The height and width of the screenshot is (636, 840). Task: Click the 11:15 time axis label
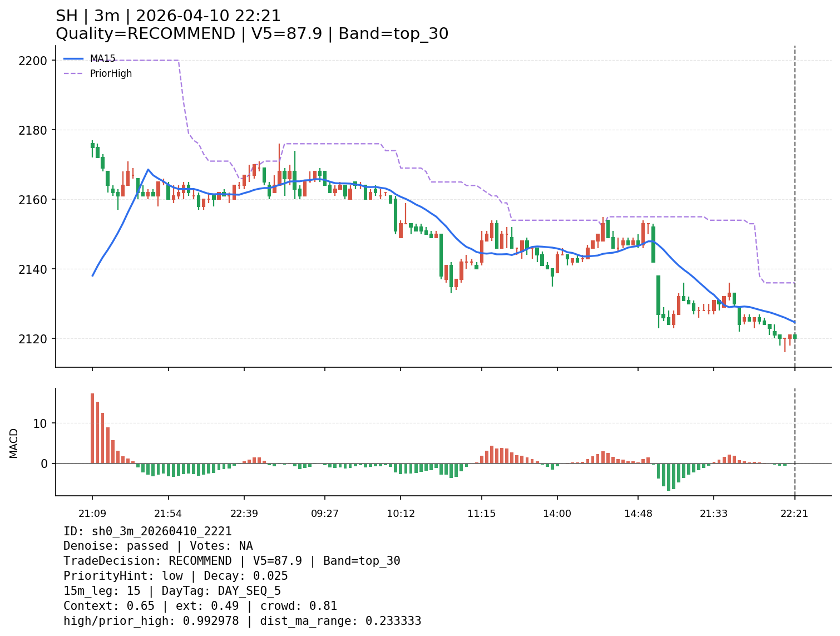[x=482, y=514]
